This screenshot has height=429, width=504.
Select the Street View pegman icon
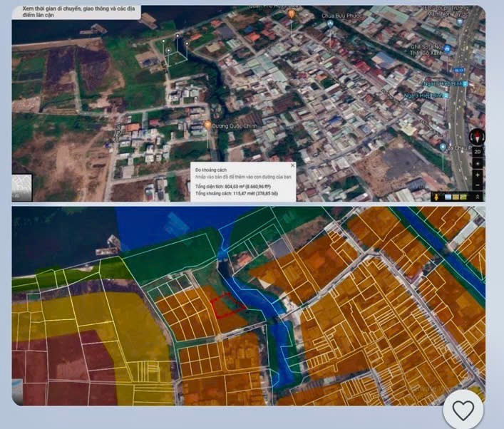pos(437,197)
